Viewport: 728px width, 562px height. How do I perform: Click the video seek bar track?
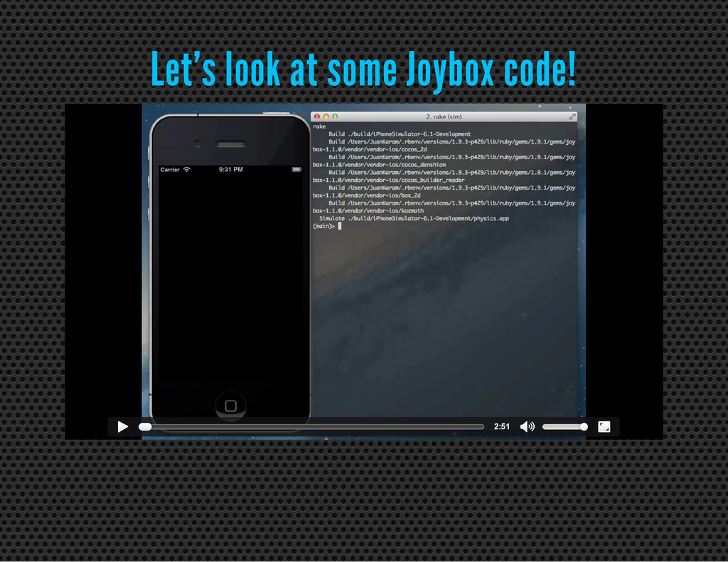(311, 426)
